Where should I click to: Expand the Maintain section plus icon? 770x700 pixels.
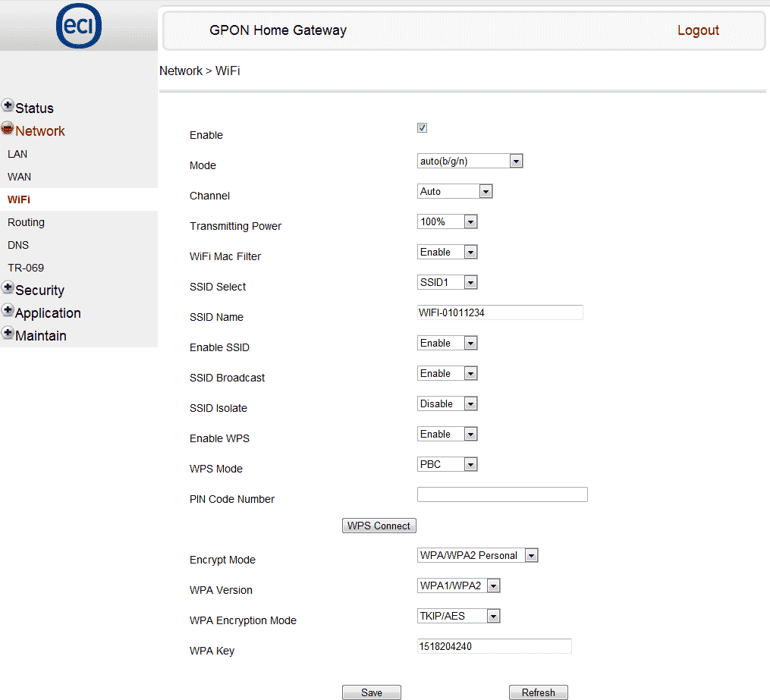[8, 334]
